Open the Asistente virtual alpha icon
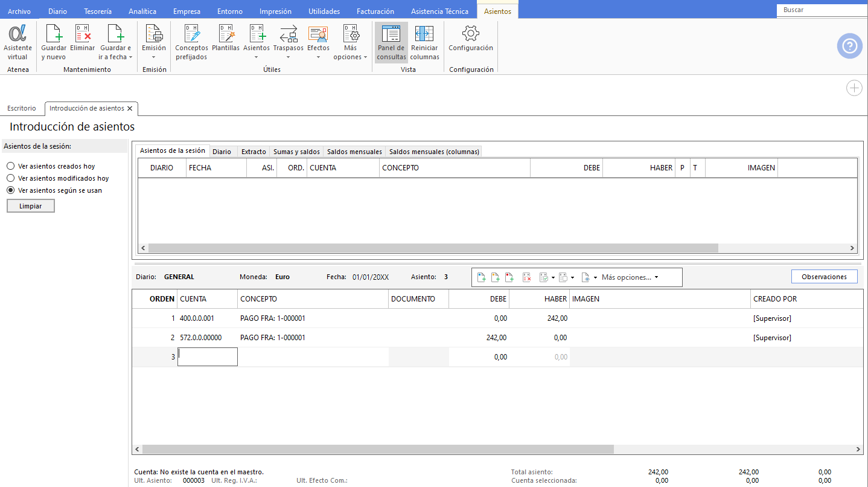Screen dimensions: 868x487 (x=18, y=33)
